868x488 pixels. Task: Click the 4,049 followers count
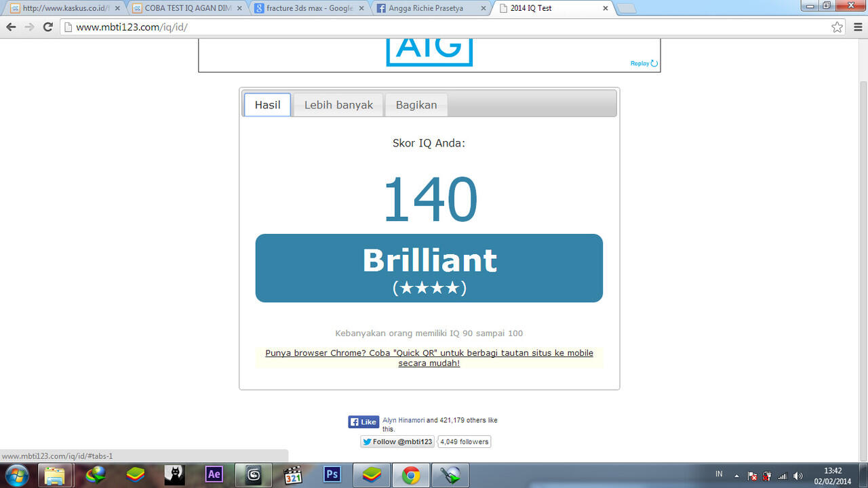coord(465,442)
